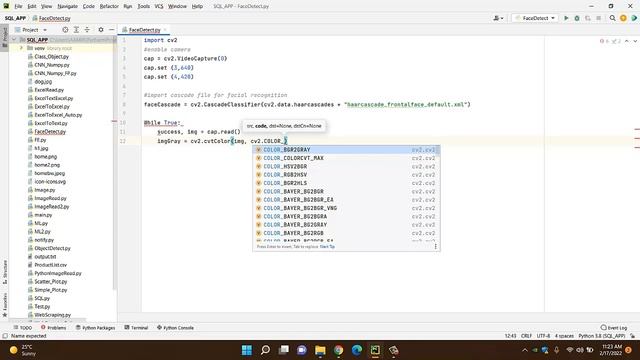Open Windows taskbar search
This screenshot has height=360, width=640.
coord(265,350)
